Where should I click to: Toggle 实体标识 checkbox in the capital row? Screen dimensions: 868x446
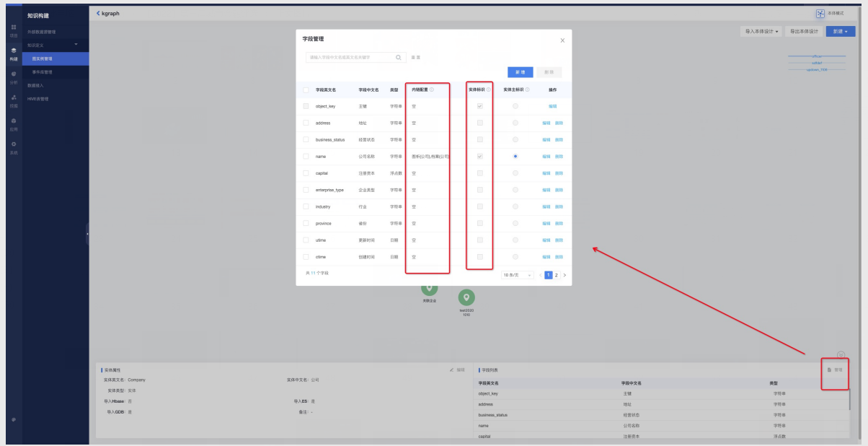pos(479,173)
